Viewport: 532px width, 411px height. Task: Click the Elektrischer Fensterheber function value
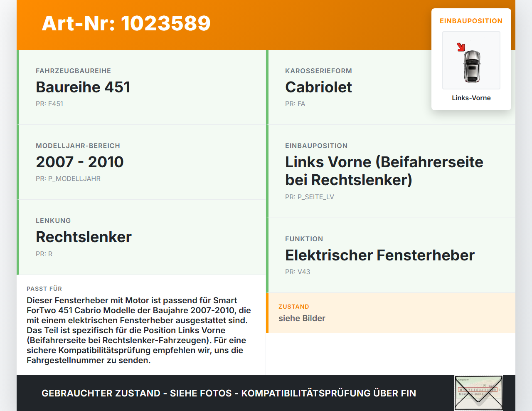pos(380,255)
